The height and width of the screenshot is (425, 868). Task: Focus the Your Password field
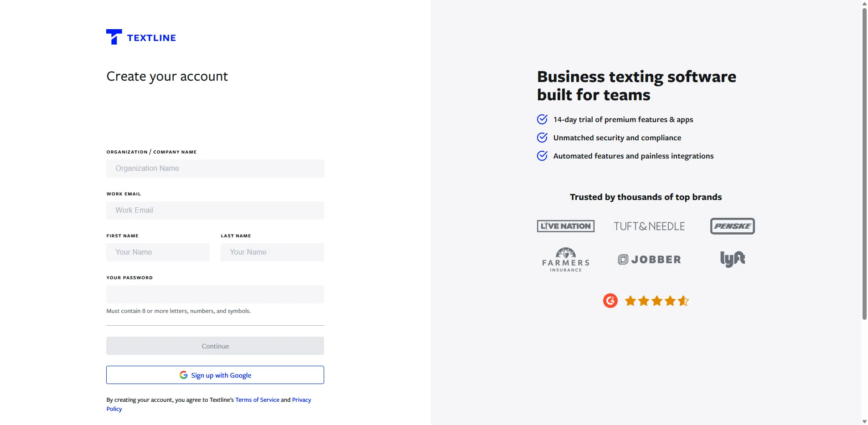(215, 294)
